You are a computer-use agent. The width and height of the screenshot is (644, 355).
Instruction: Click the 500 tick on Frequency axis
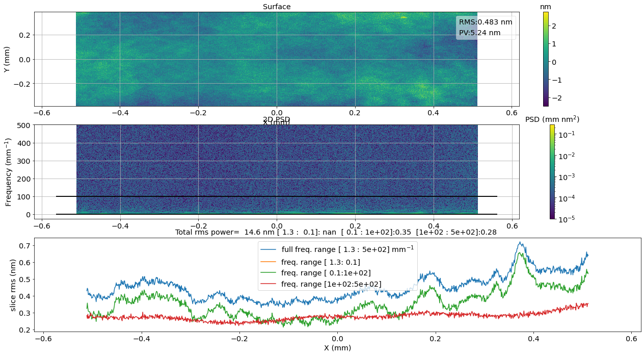coord(24,125)
